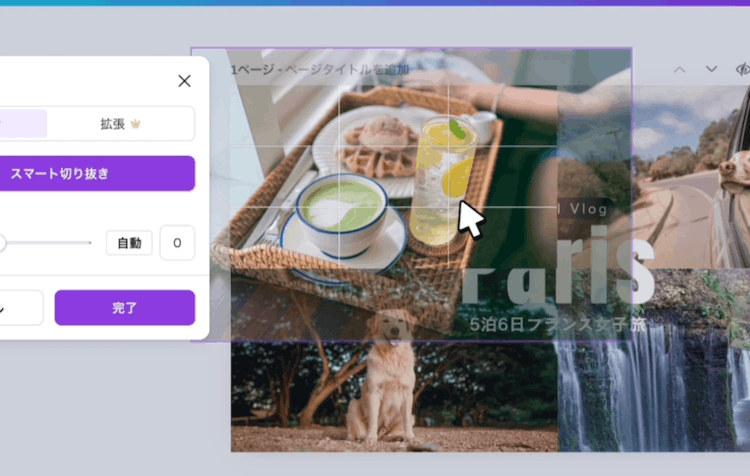The height and width of the screenshot is (476, 750).
Task: Click the page title 'ページタイトルを追加'
Action: (347, 70)
